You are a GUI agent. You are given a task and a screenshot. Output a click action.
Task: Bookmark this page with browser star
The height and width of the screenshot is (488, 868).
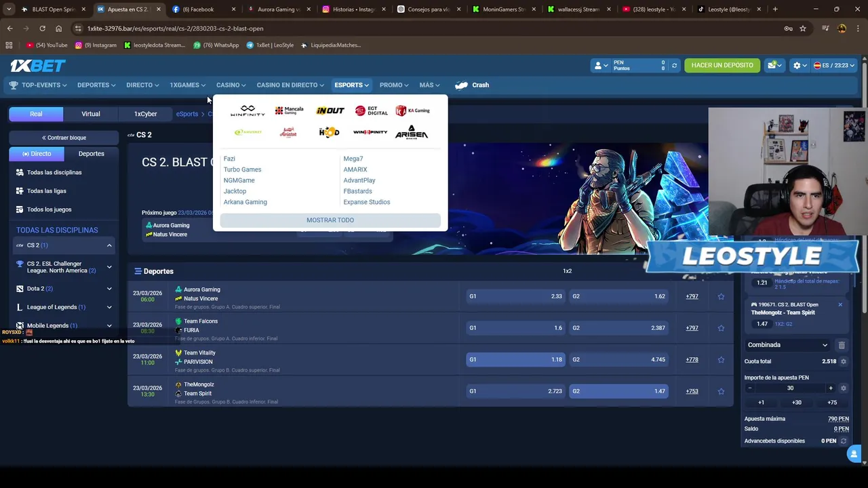tap(803, 28)
